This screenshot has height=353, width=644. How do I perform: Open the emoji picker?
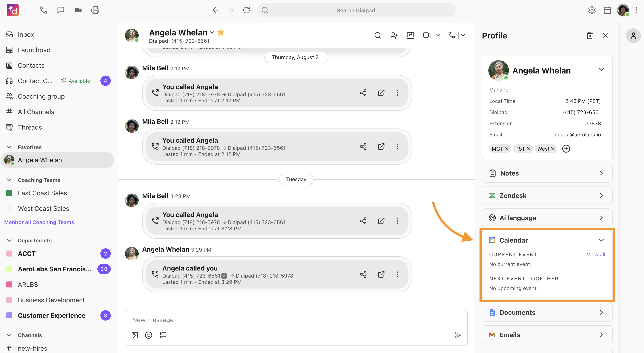tap(149, 335)
